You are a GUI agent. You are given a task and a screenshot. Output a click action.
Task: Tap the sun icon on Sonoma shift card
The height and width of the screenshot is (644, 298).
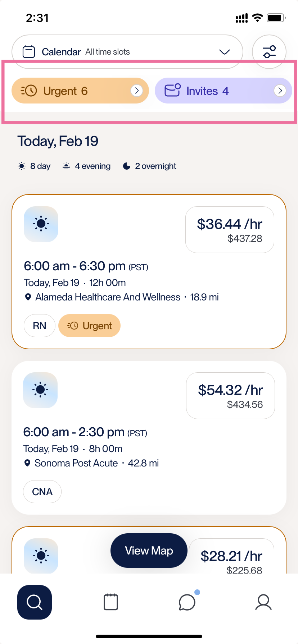40,390
